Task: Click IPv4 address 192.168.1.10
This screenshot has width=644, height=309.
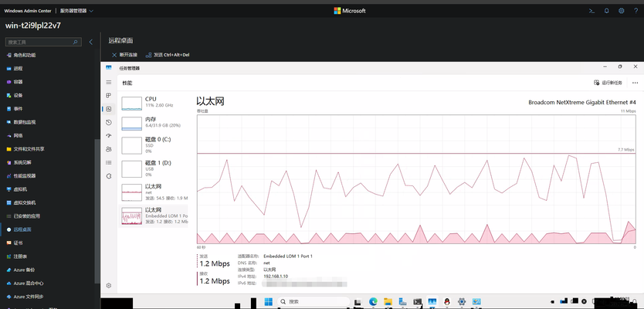Action: coord(276,276)
